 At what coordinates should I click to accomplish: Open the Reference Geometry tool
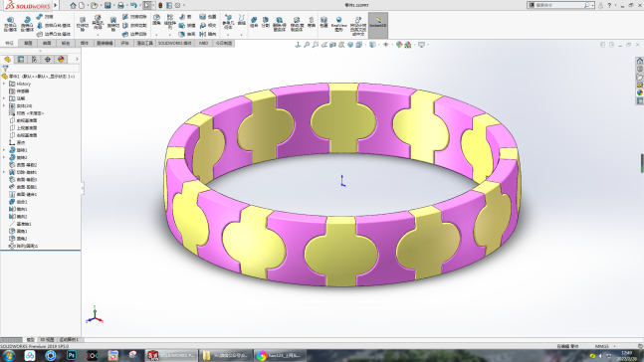[x=228, y=21]
